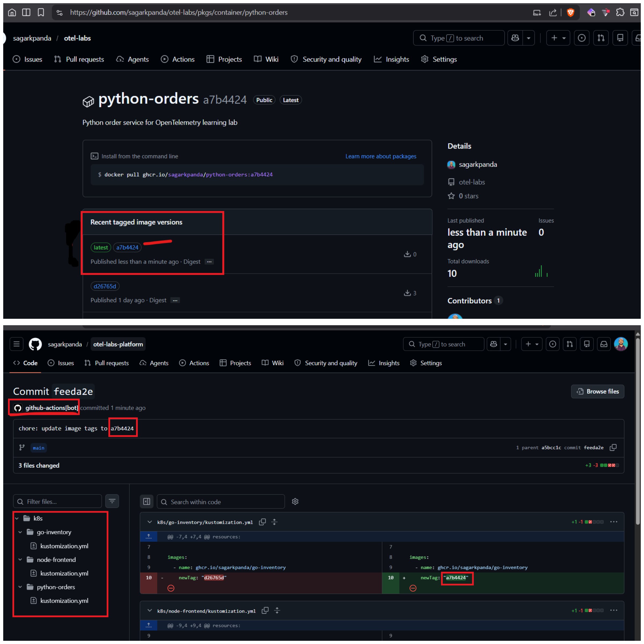Click the Browse files button
This screenshot has width=644, height=644.
click(x=598, y=391)
